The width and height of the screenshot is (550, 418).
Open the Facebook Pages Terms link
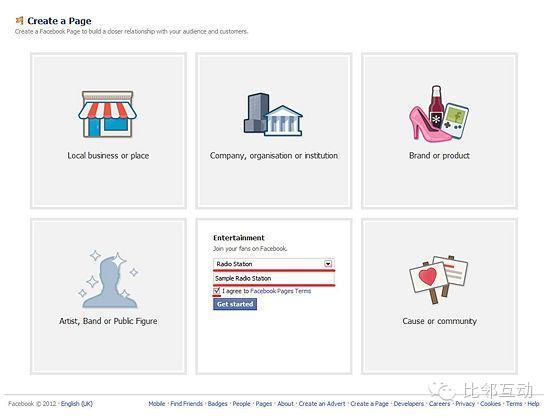[x=281, y=291]
